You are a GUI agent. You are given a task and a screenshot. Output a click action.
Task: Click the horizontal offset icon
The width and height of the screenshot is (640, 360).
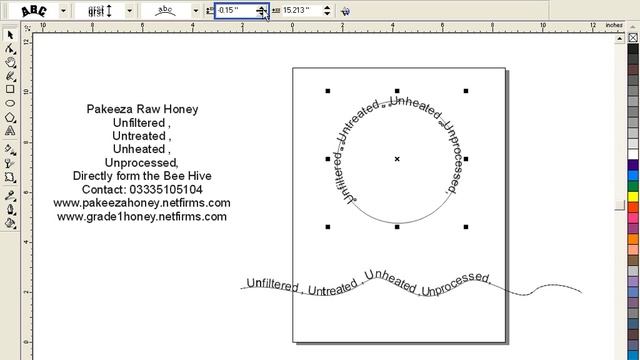276,11
